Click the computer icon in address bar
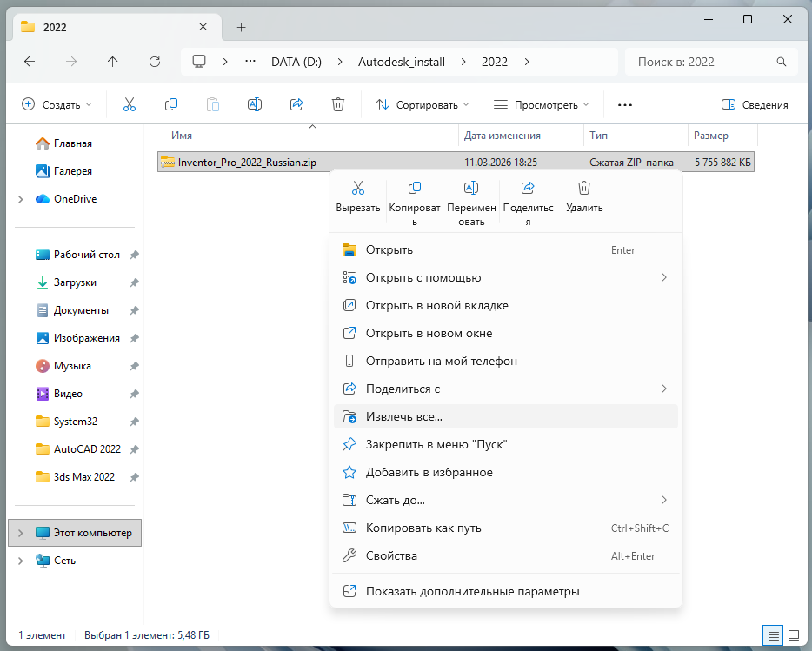 199,62
